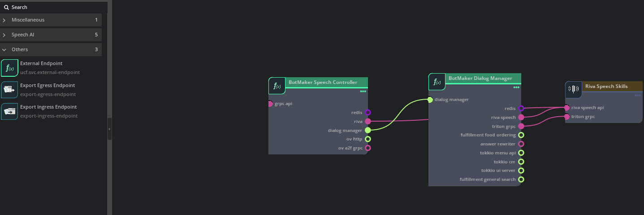
Task: Click the answer rewriter output port
Action: click(x=521, y=144)
